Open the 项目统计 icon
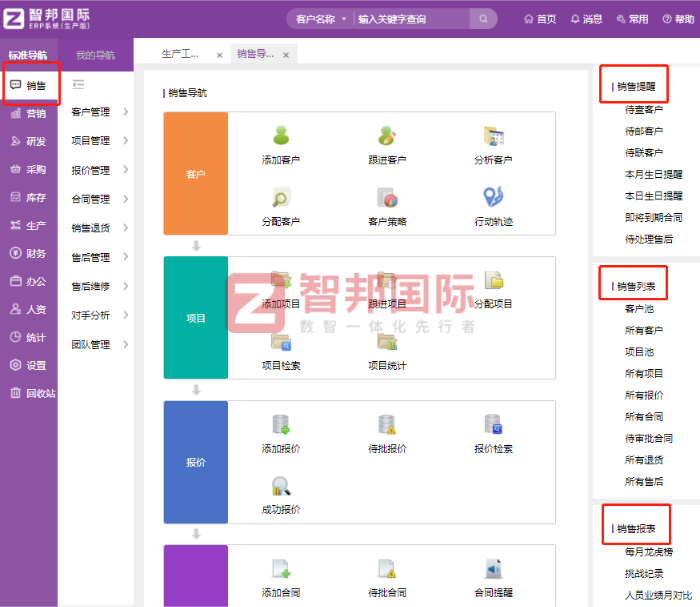Image resolution: width=700 pixels, height=607 pixels. (x=387, y=342)
